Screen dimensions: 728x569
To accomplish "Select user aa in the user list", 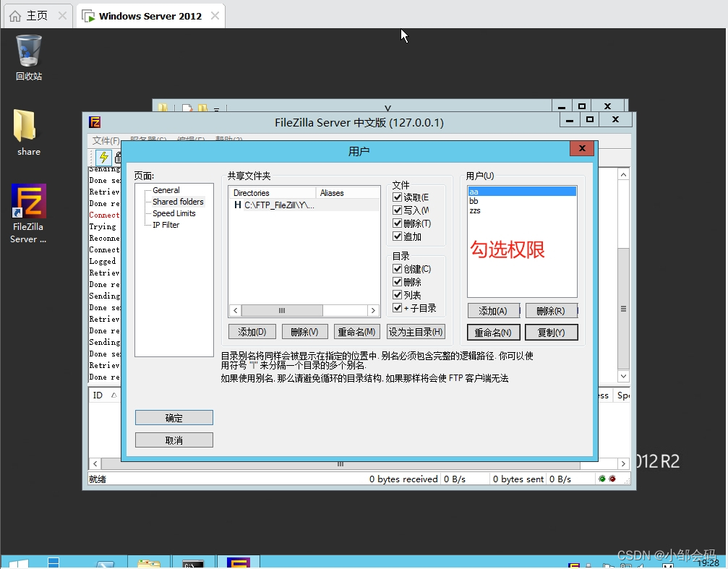I will pyautogui.click(x=522, y=192).
